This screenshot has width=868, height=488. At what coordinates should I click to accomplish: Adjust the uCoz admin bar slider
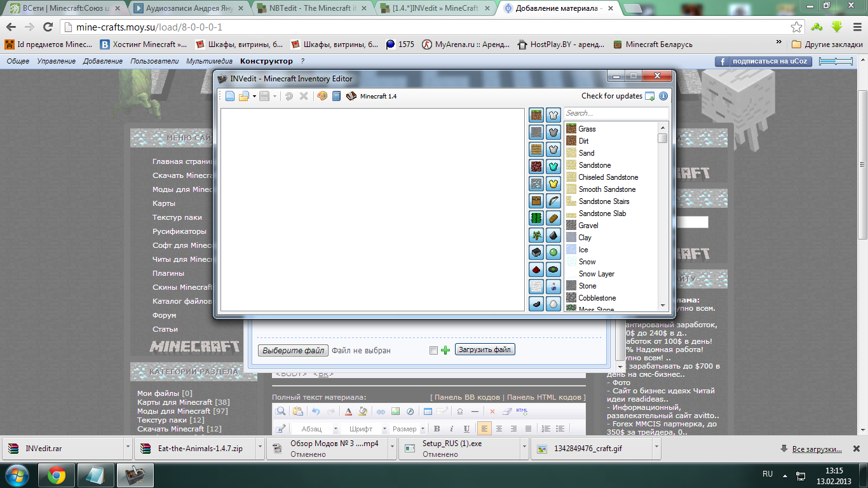click(836, 62)
